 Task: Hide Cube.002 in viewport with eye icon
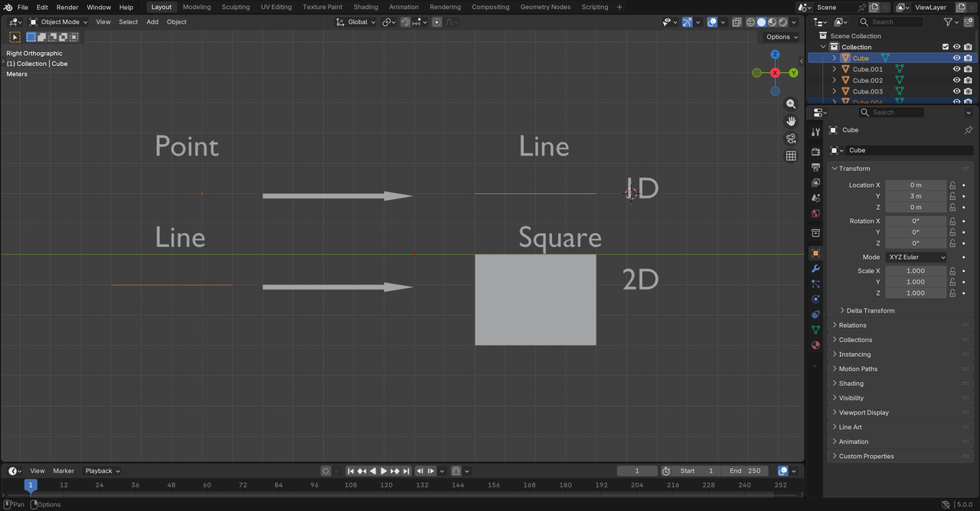click(956, 80)
